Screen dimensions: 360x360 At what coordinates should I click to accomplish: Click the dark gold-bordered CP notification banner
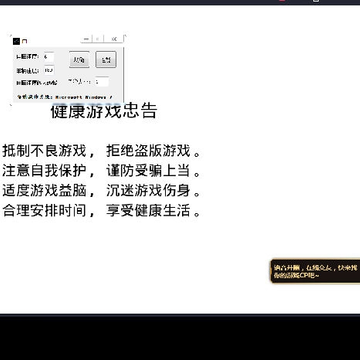[315, 271]
